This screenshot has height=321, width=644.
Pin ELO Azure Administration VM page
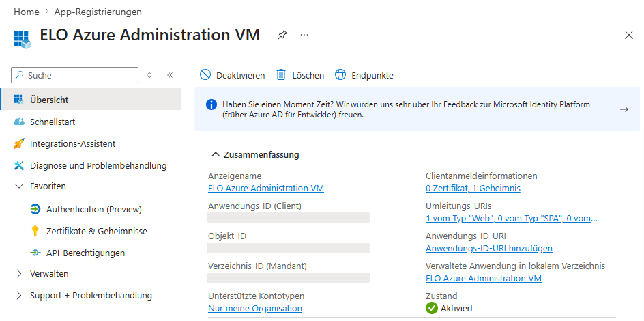(x=282, y=36)
